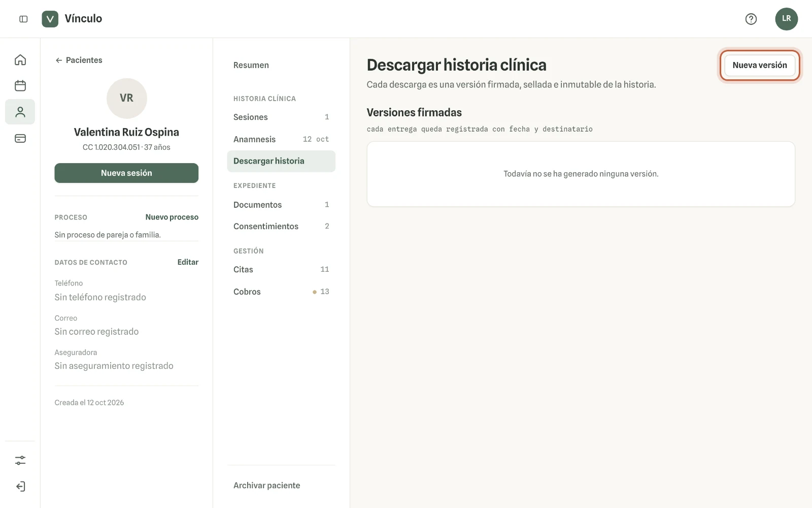Open Sesiones in historia clínica

coord(281,117)
